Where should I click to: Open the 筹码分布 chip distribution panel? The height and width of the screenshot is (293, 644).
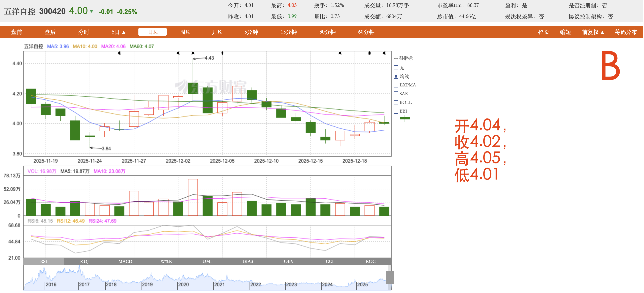[626, 32]
